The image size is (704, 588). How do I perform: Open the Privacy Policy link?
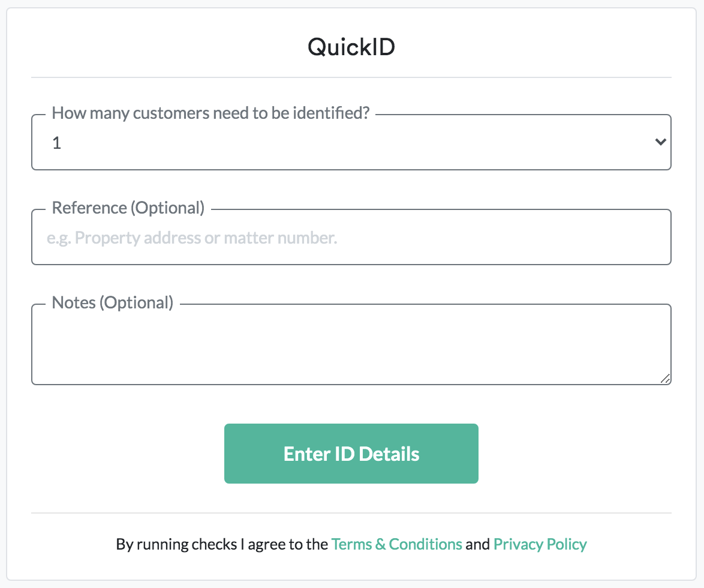[540, 545]
